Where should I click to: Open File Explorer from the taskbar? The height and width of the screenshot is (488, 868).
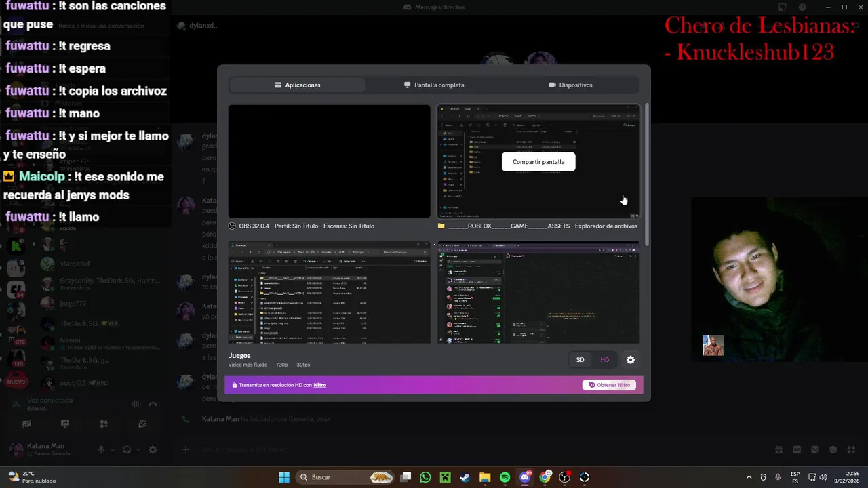pos(485,477)
